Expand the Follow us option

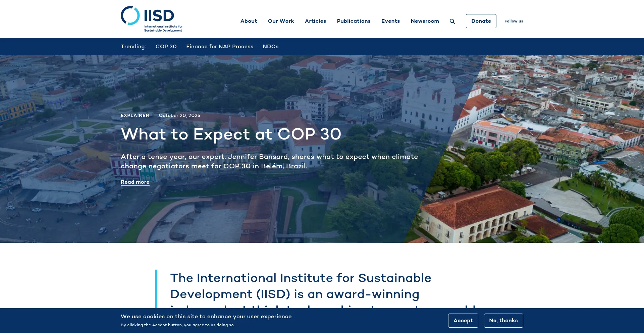tap(514, 21)
